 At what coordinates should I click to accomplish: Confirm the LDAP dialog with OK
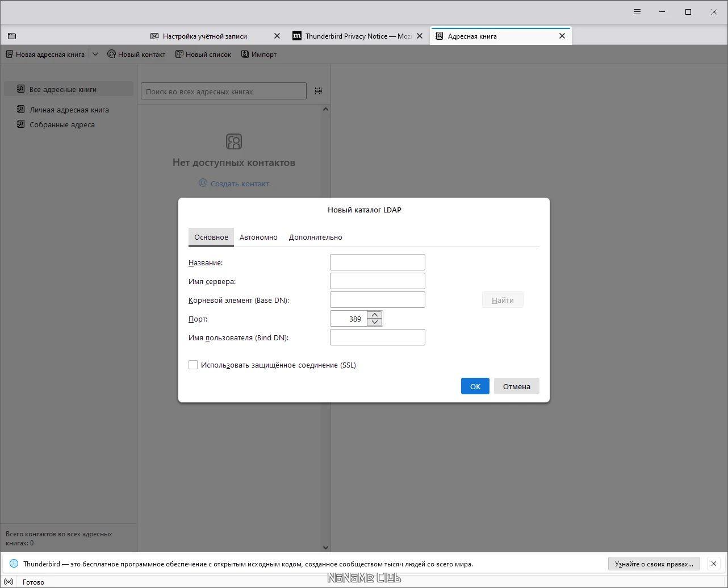(475, 386)
